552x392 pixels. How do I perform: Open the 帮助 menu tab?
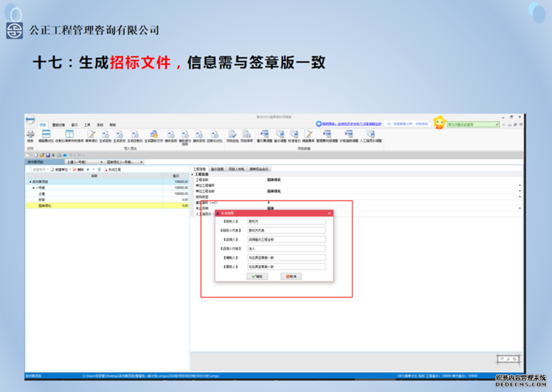(113, 125)
